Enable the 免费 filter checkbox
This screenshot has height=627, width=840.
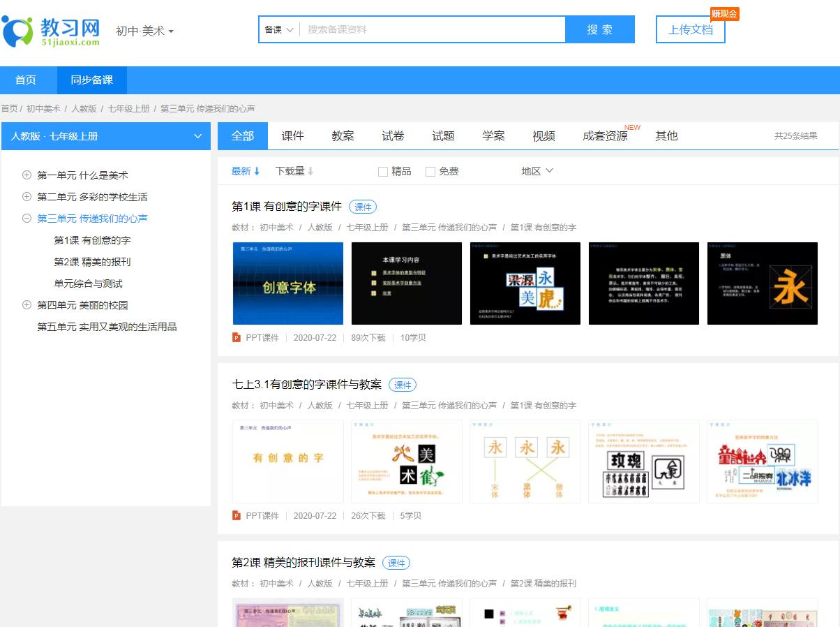tap(430, 171)
